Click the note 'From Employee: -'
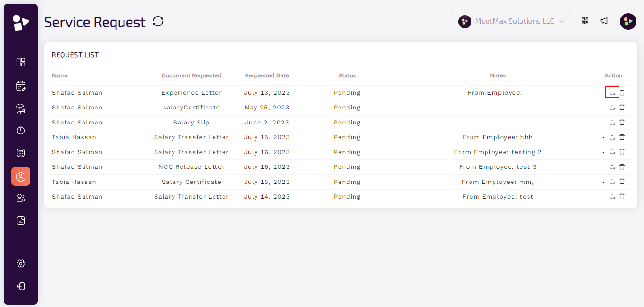This screenshot has width=644, height=307. (x=498, y=93)
